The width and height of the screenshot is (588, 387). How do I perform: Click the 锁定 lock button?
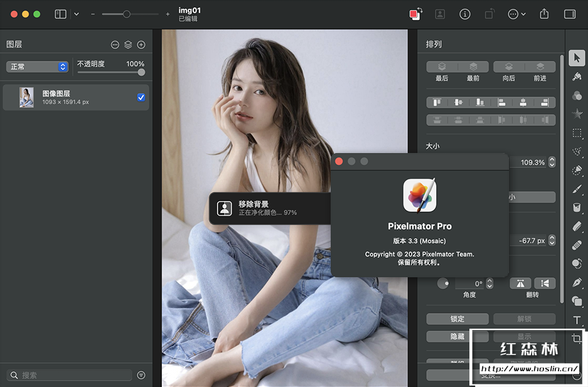point(457,319)
